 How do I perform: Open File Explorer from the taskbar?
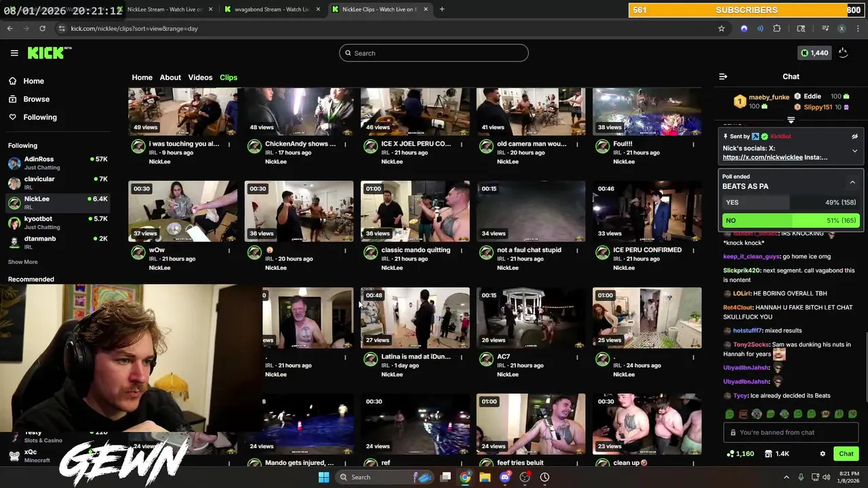tap(485, 477)
